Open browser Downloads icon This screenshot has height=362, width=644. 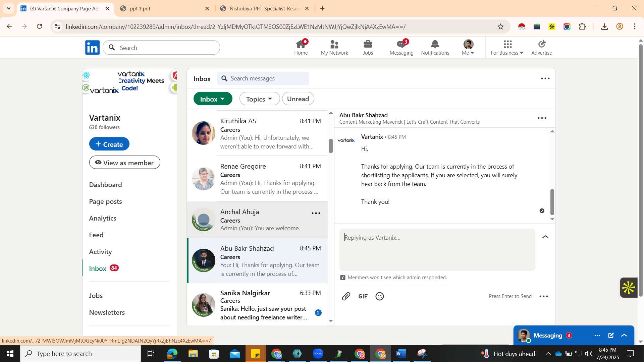coord(604,27)
